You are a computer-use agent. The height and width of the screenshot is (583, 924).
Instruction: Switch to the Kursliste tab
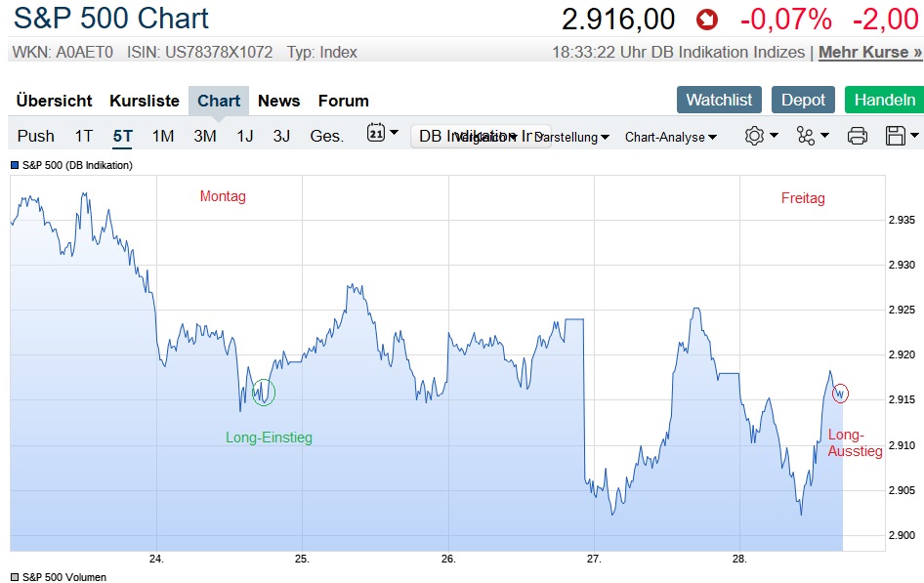pyautogui.click(x=145, y=101)
